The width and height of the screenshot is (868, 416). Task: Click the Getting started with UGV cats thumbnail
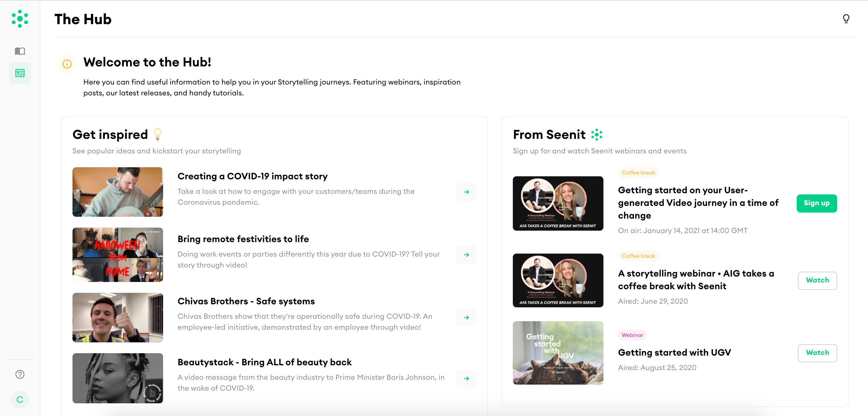coord(558,353)
